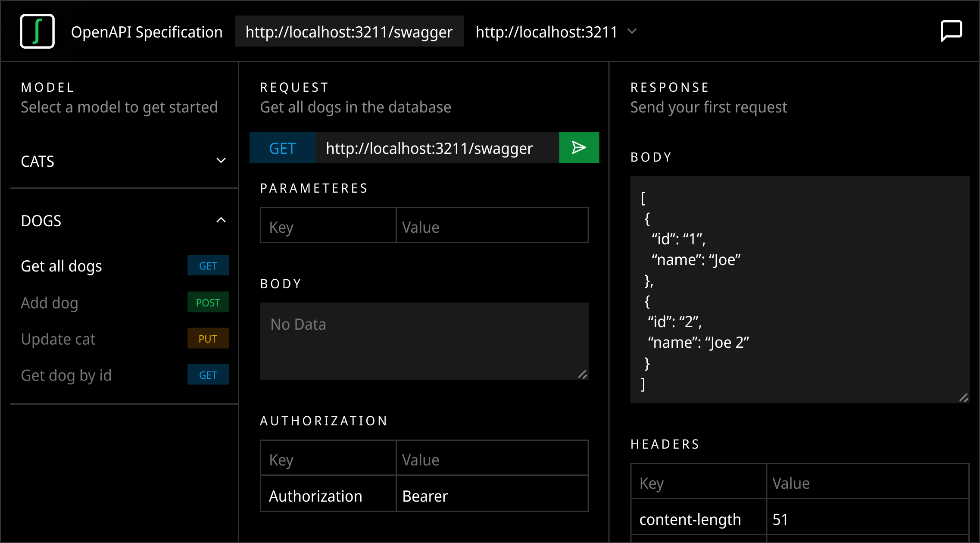Expand the CATS section chevron
Screen dimensions: 980x543
point(221,161)
